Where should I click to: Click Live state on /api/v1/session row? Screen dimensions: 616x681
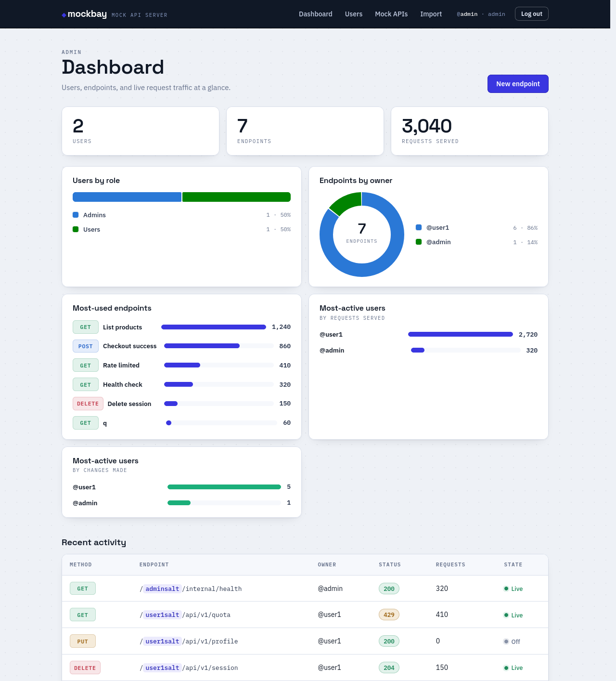(513, 668)
